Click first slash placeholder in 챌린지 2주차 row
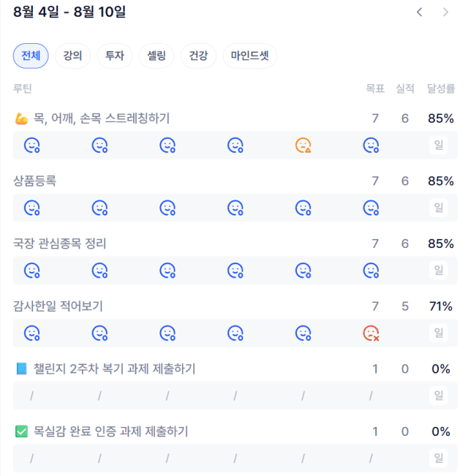This screenshot has width=468, height=476. point(32,396)
